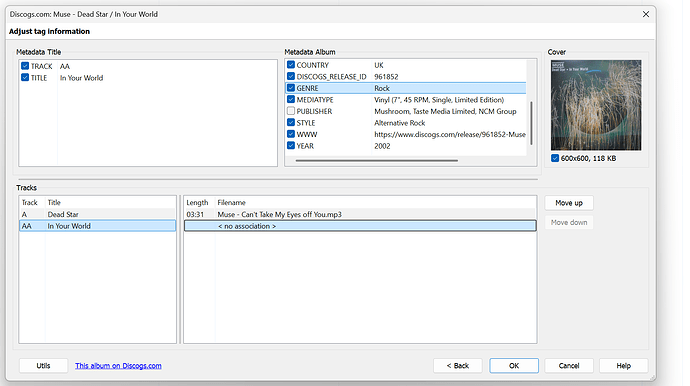Uncheck the TRACK metadata checkbox
The height and width of the screenshot is (386, 690).
pos(25,66)
